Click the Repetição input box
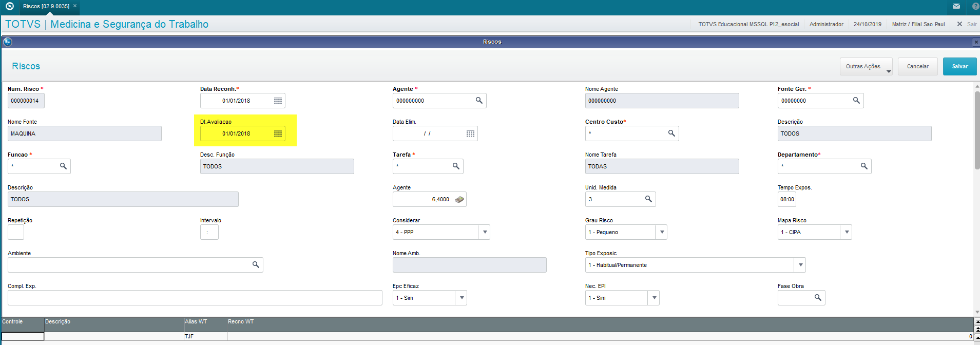980x345 pixels. (16, 232)
